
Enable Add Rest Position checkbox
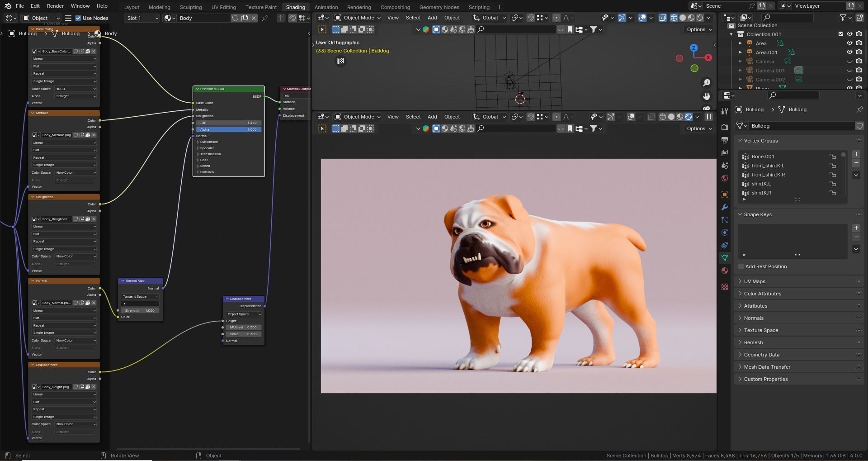pyautogui.click(x=741, y=266)
